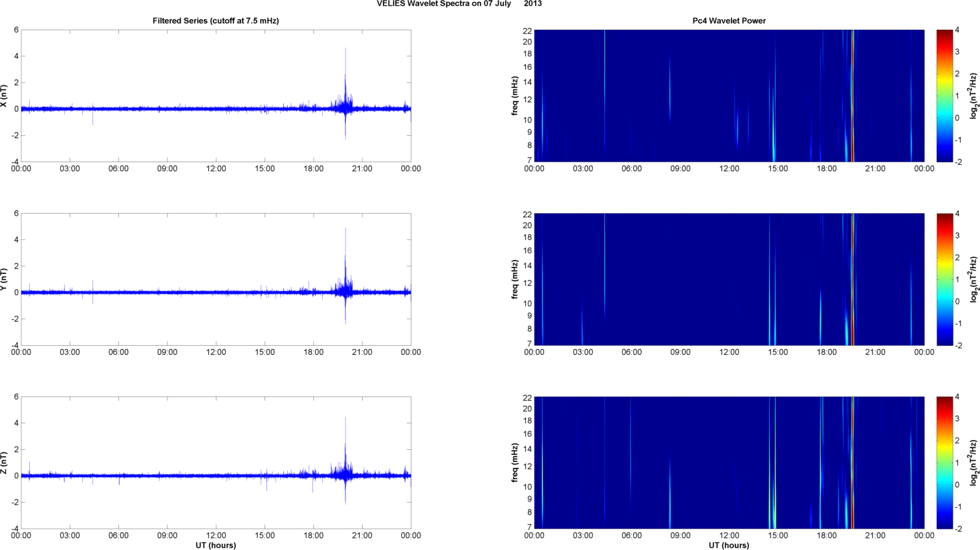Click the X (nT) axis label

(x=5, y=96)
